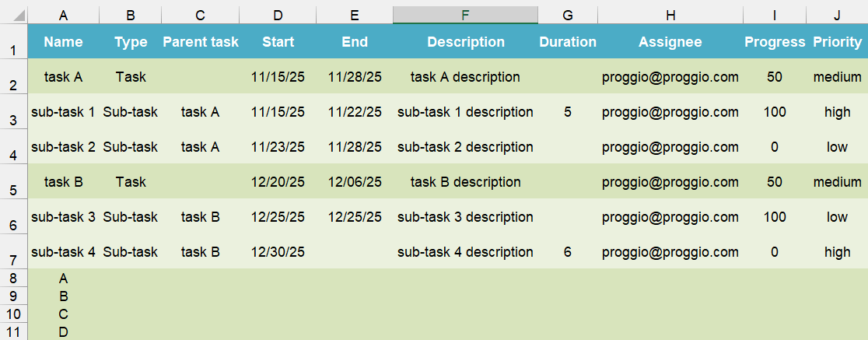Select the assignee email in row 2
This screenshot has height=340, width=868.
coord(670,77)
